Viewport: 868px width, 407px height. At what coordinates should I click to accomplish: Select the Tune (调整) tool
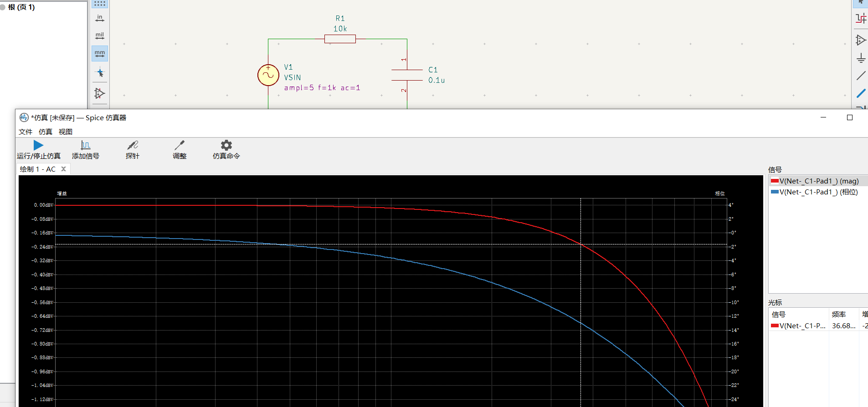[180, 145]
